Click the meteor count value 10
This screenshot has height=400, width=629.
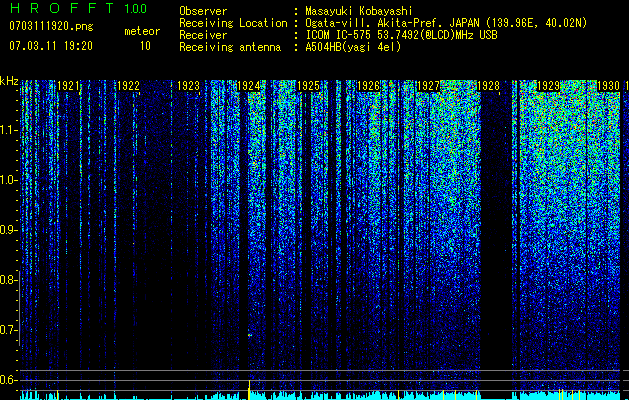(145, 46)
